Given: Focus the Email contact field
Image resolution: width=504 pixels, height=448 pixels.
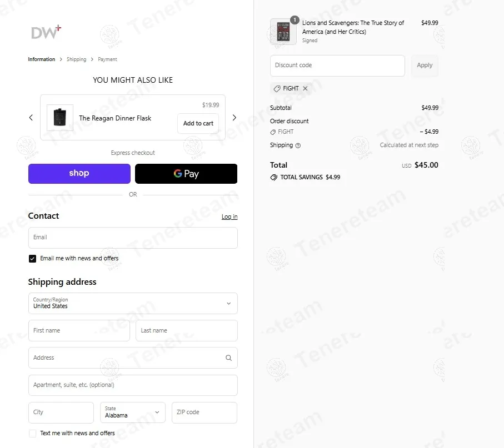Looking at the screenshot, I should (x=133, y=238).
